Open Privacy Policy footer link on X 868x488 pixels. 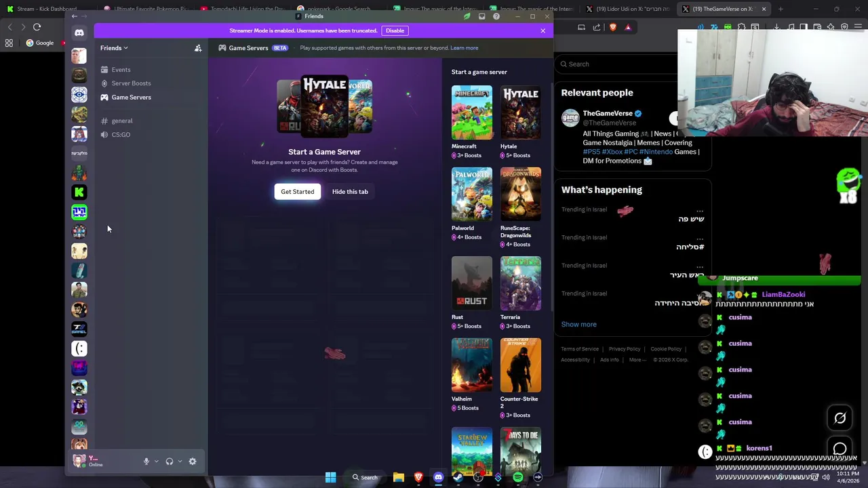click(625, 349)
